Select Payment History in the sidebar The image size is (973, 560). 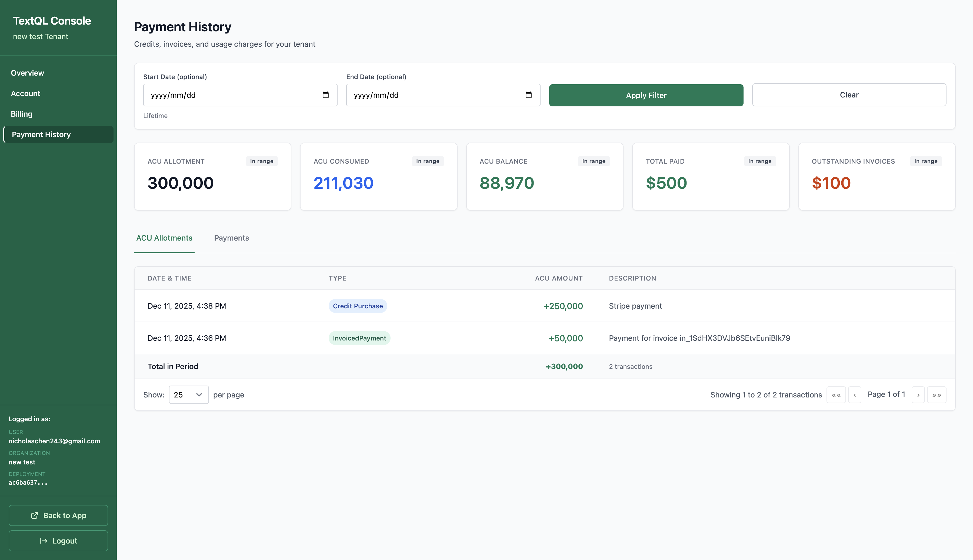pos(41,134)
